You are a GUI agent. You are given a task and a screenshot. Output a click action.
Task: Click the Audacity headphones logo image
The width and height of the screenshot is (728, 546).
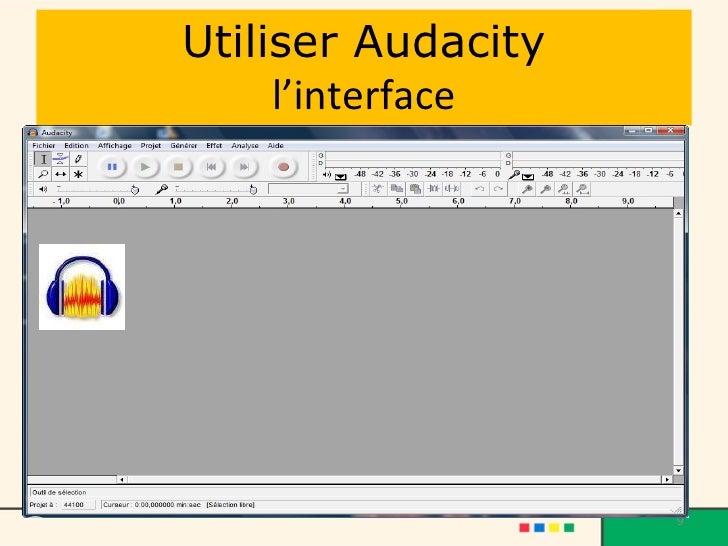click(82, 287)
